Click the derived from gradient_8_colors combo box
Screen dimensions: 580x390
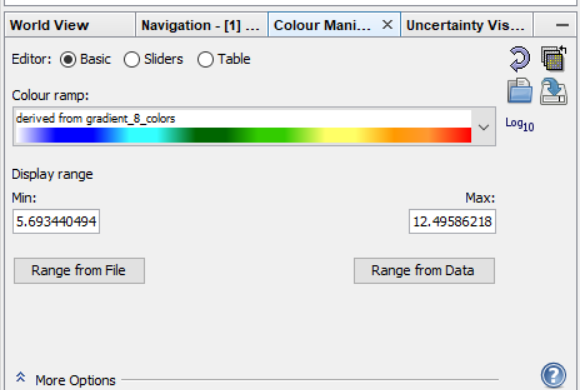click(254, 127)
